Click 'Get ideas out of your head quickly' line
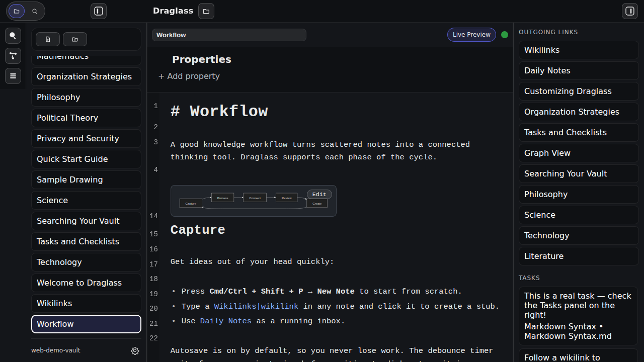This screenshot has height=362, width=644. pos(252,261)
